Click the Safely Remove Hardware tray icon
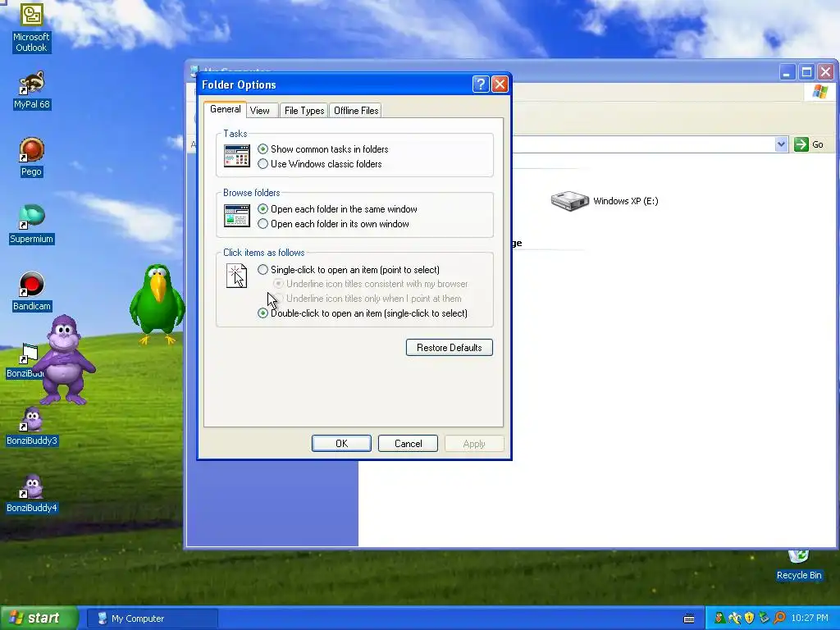This screenshot has width=840, height=630. point(764,618)
